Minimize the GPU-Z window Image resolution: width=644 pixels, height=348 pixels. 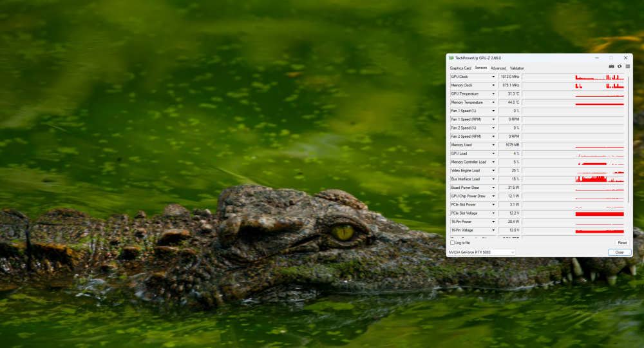click(597, 58)
